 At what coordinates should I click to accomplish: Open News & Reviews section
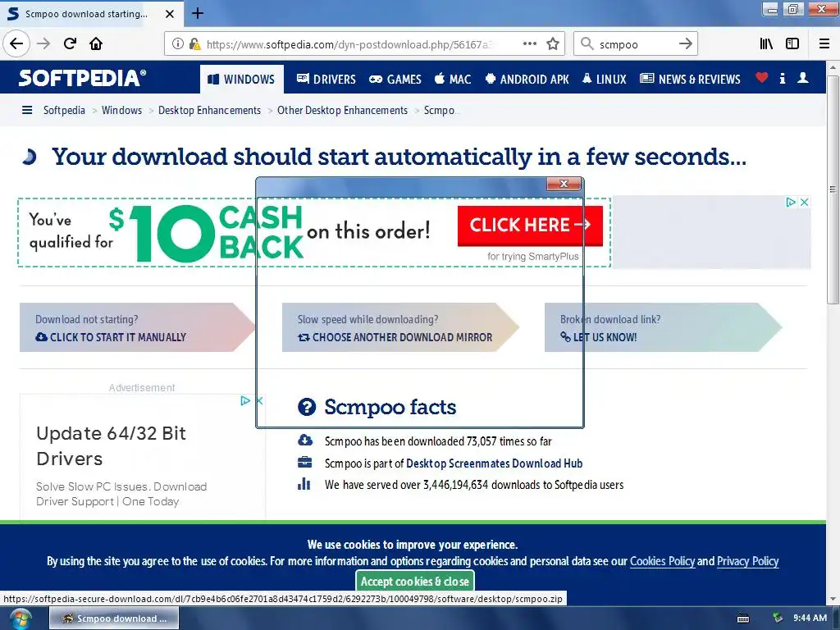(x=690, y=80)
